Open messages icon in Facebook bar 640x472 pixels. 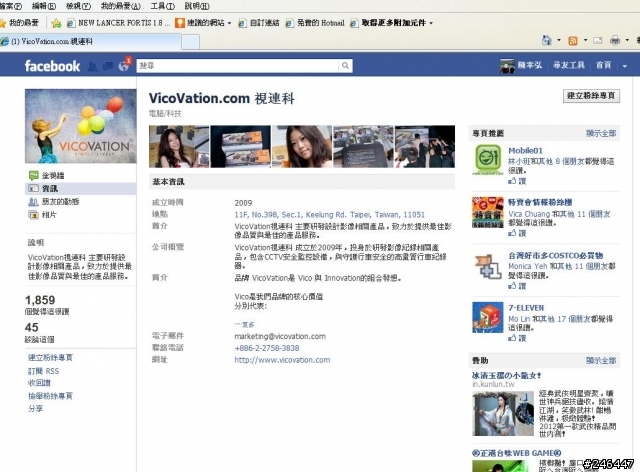108,66
